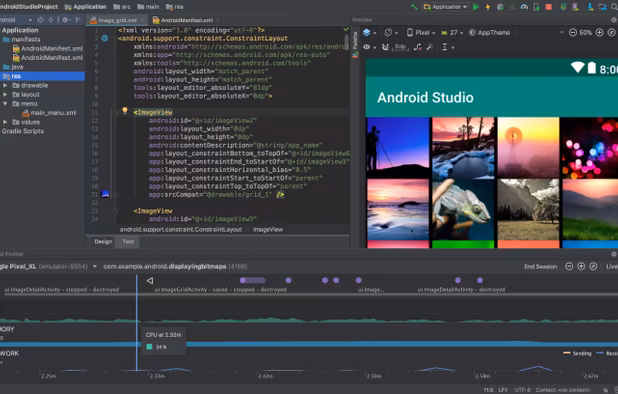The image size is (618, 394).
Task: Click default margin 8dp button
Action: pyautogui.click(x=400, y=47)
